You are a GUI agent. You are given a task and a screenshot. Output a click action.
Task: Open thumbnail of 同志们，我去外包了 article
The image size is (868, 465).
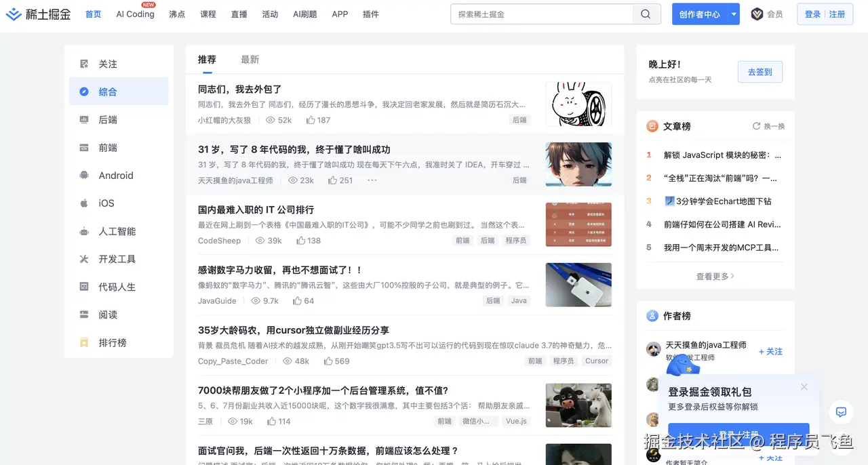point(578,104)
